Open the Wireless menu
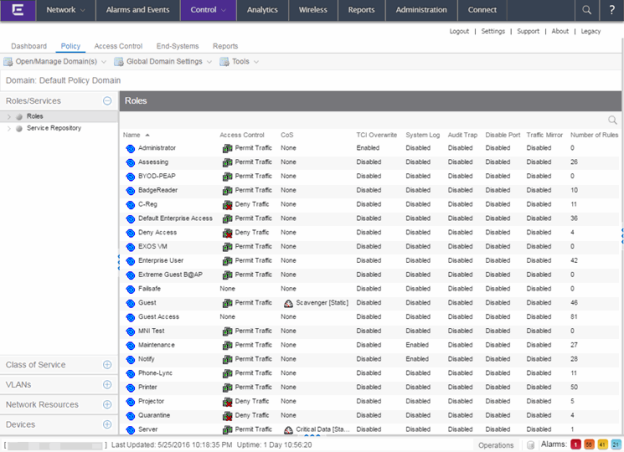 tap(313, 10)
